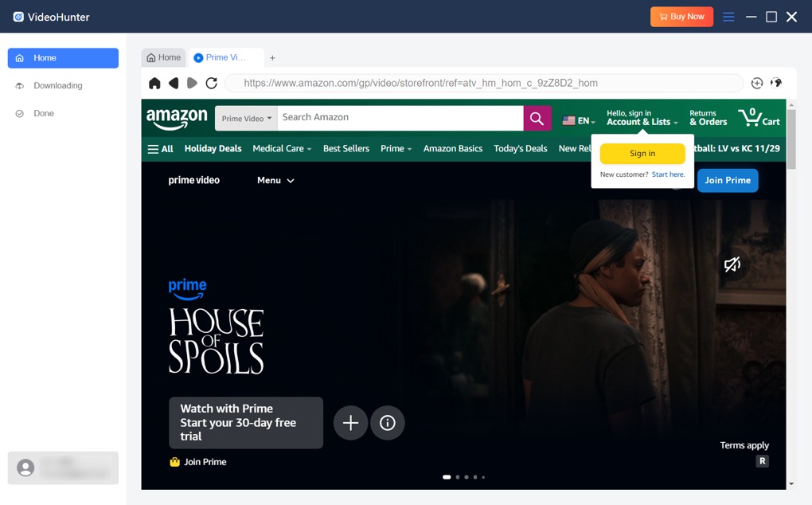Viewport: 812px width, 505px height.
Task: Open Holiday Deals
Action: coord(213,149)
